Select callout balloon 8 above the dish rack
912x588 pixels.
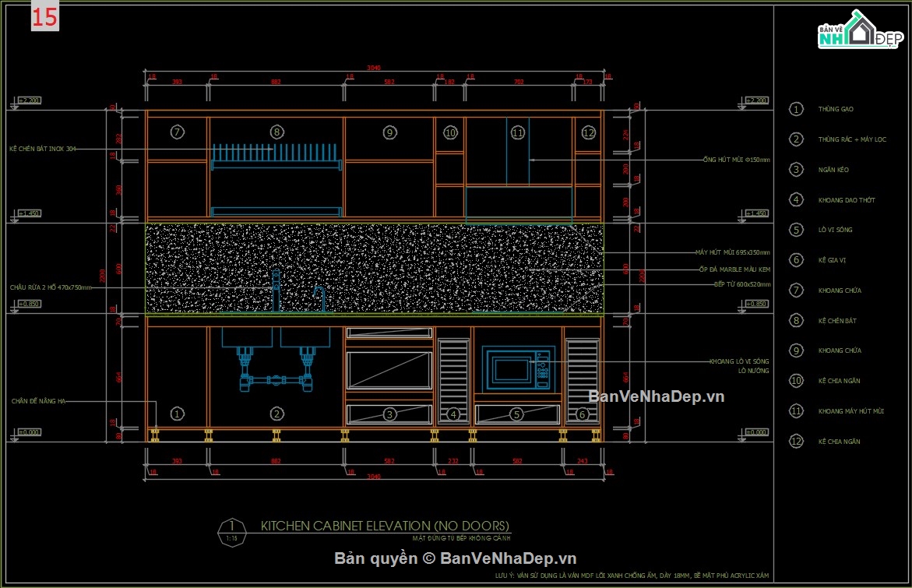pos(277,131)
